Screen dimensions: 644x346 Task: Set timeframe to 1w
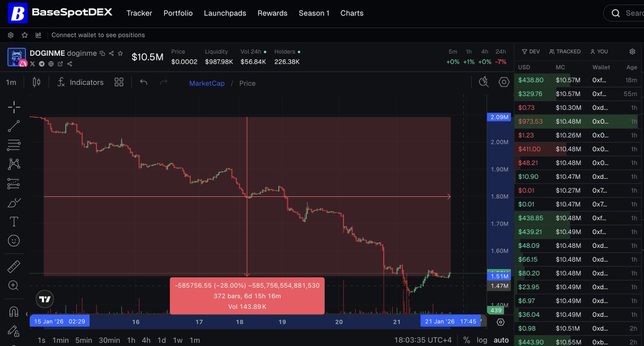pos(177,340)
